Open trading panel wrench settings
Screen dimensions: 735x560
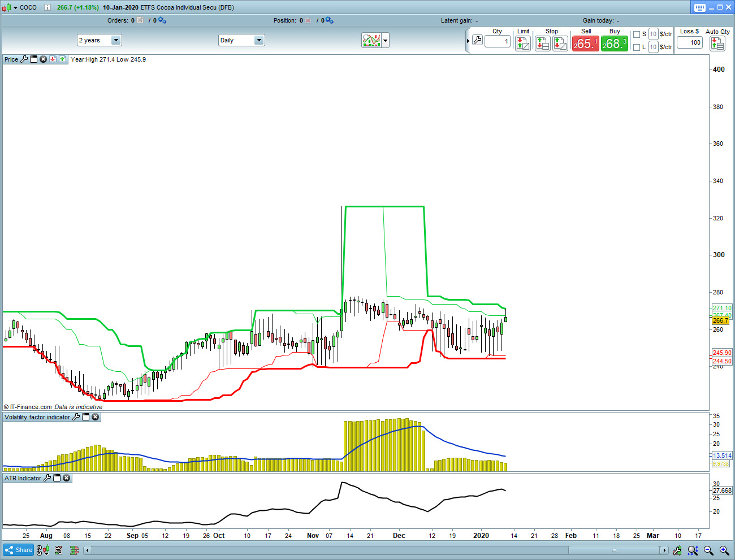pyautogui.click(x=477, y=40)
